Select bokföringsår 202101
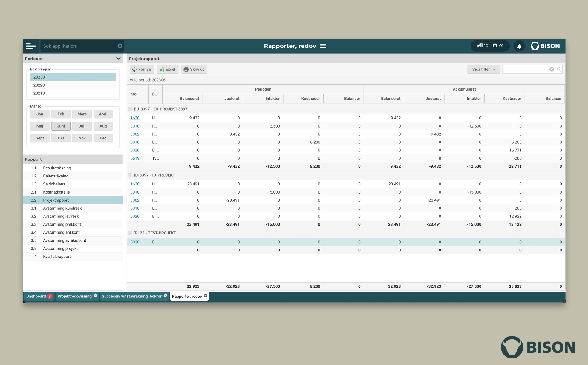The width and height of the screenshot is (588, 365). click(73, 93)
